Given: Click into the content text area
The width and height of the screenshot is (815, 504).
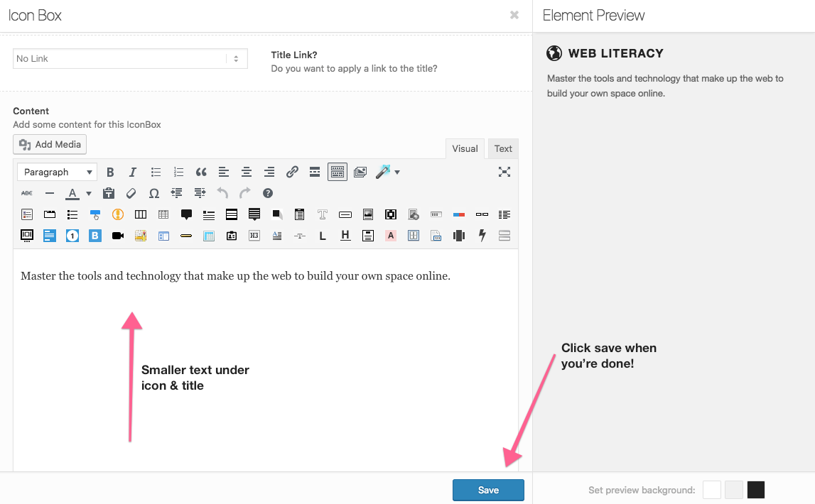Looking at the screenshot, I should pos(266,360).
